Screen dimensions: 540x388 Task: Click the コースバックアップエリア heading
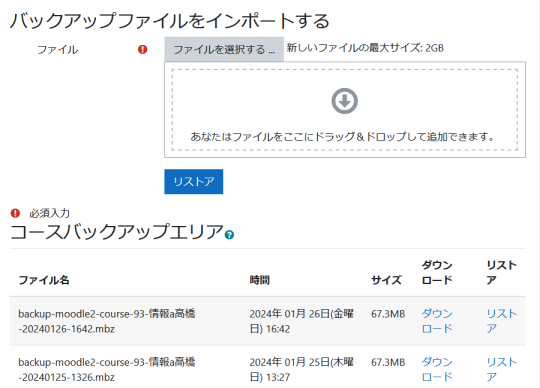click(117, 231)
